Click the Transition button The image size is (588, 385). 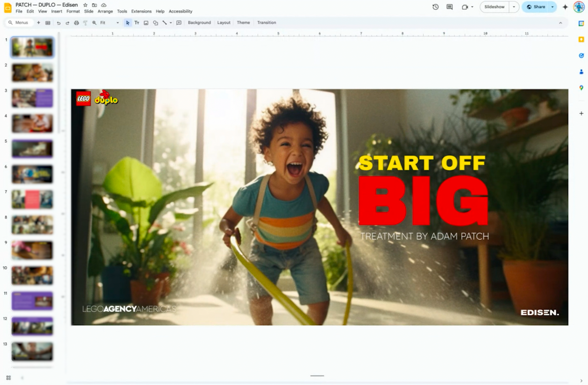(267, 23)
